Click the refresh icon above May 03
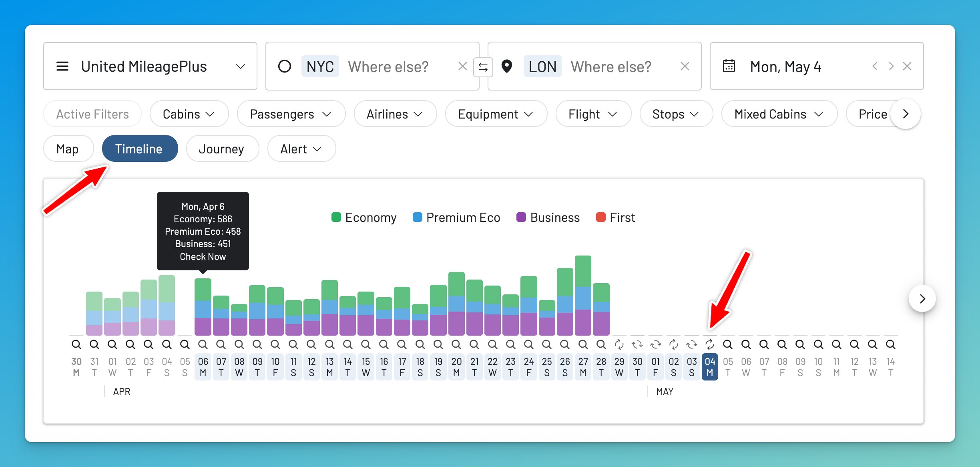Screen dimensions: 980x467 click(x=692, y=344)
